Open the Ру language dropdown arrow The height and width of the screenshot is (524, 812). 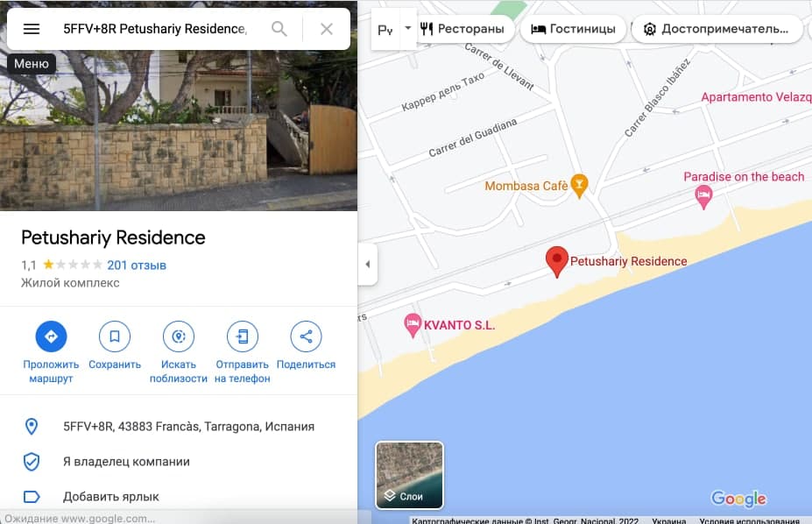[x=408, y=28]
